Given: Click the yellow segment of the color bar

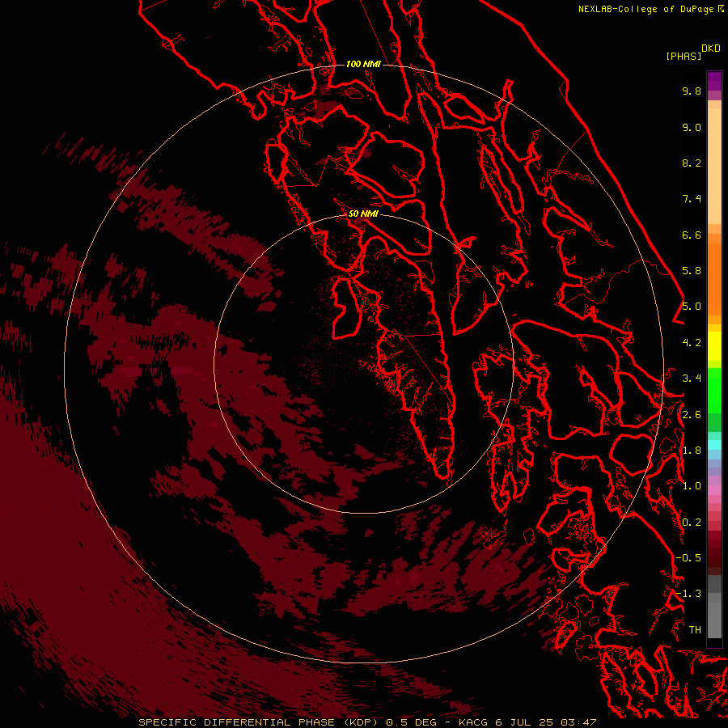Looking at the screenshot, I should tap(714, 346).
